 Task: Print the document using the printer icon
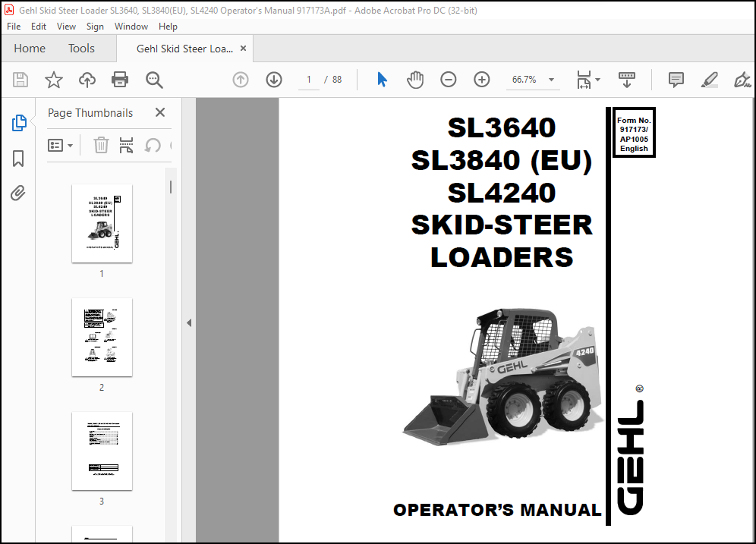point(120,80)
